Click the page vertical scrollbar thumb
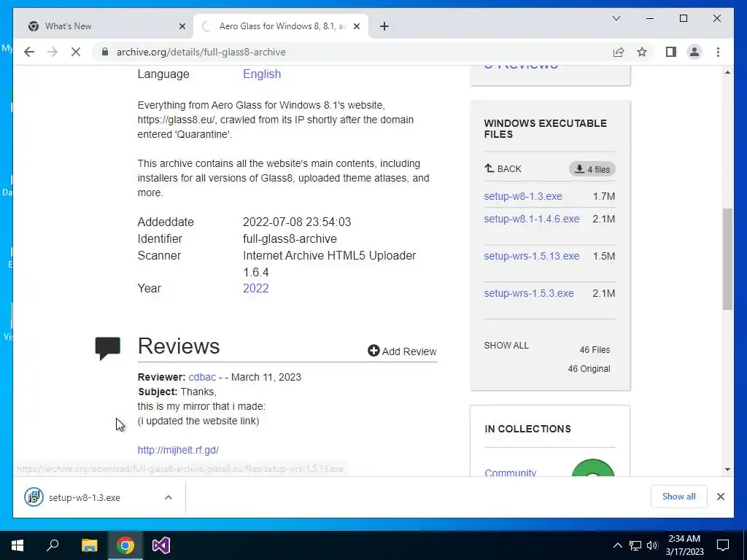 click(x=727, y=260)
